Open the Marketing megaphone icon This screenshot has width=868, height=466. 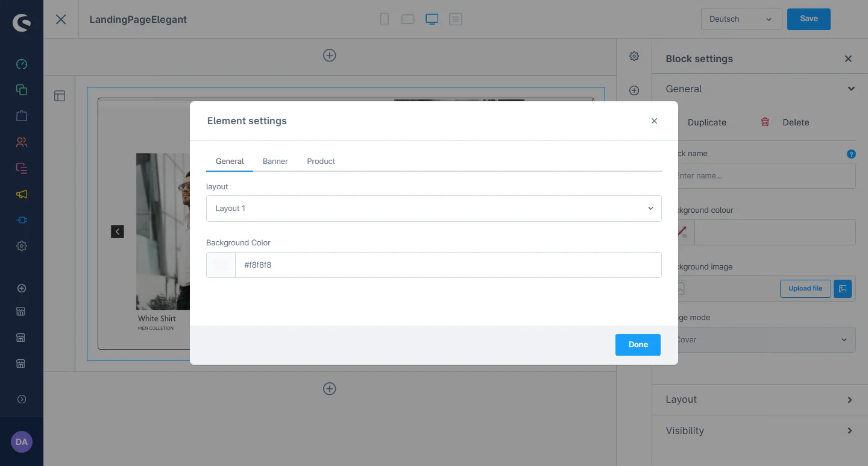[22, 194]
